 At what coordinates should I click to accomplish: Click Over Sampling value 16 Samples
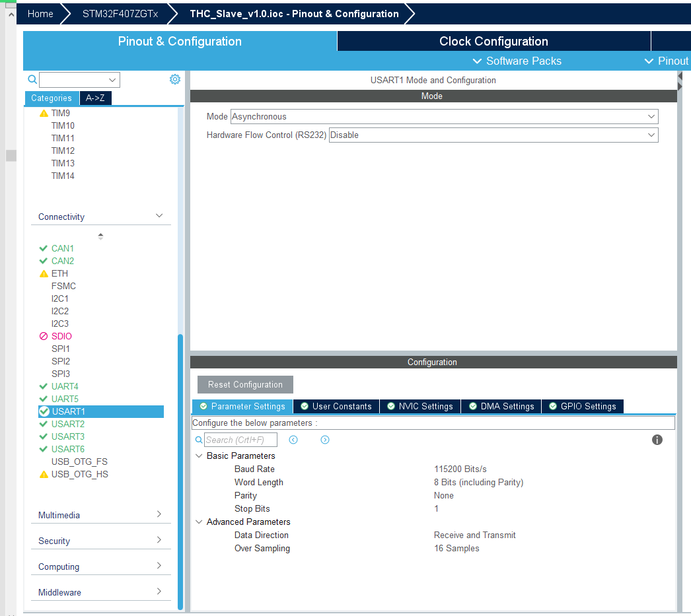[456, 548]
